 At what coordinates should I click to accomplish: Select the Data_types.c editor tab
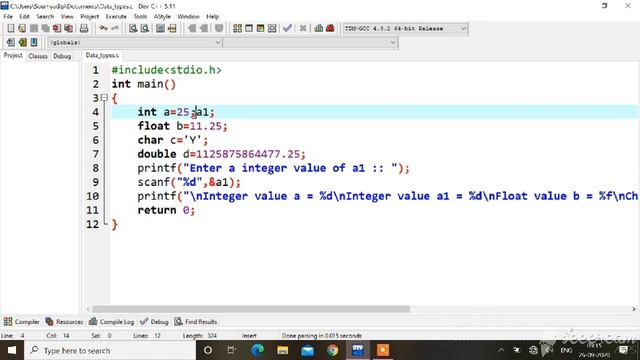coord(102,55)
